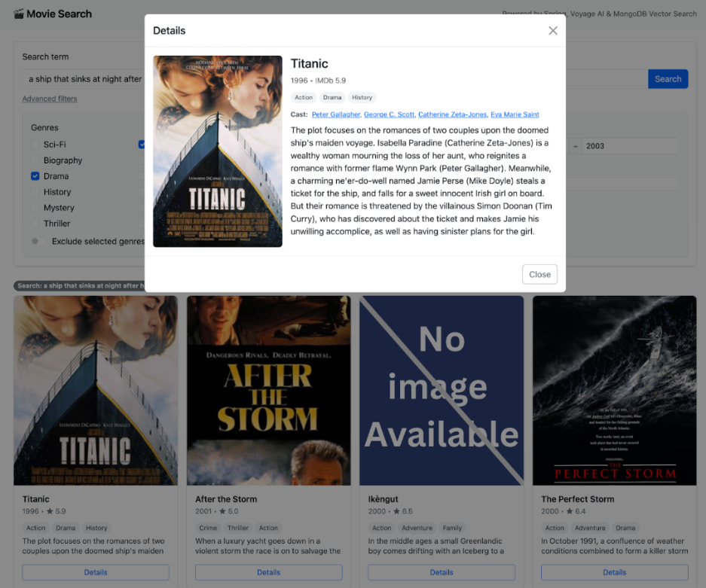Viewport: 706px width, 588px height.
Task: Select Eva Marie Saint cast link
Action: coord(515,114)
